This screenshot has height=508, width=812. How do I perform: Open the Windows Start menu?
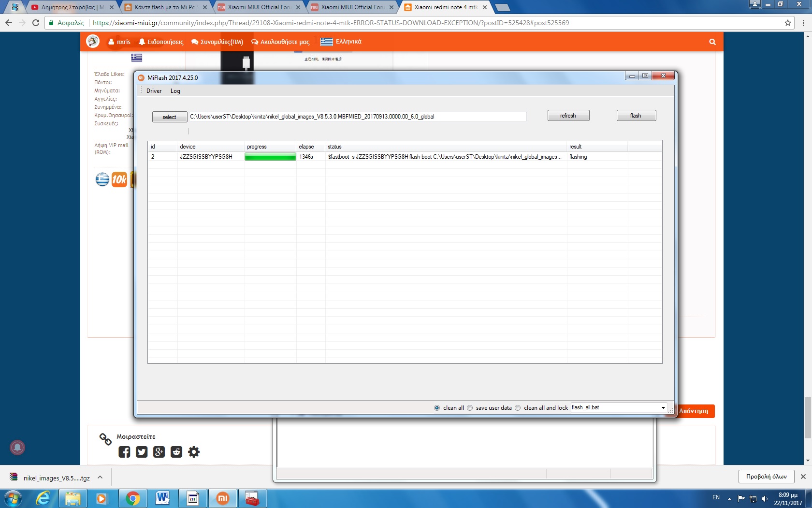13,498
